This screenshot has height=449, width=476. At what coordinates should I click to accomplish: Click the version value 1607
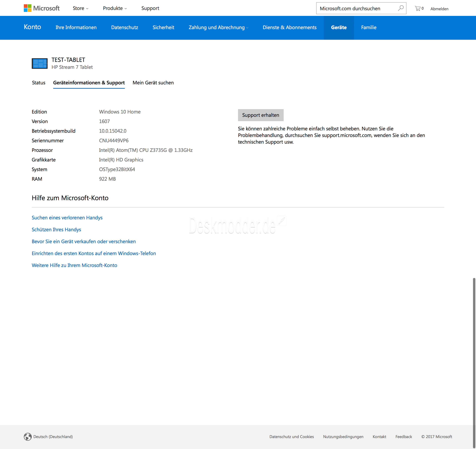point(104,121)
